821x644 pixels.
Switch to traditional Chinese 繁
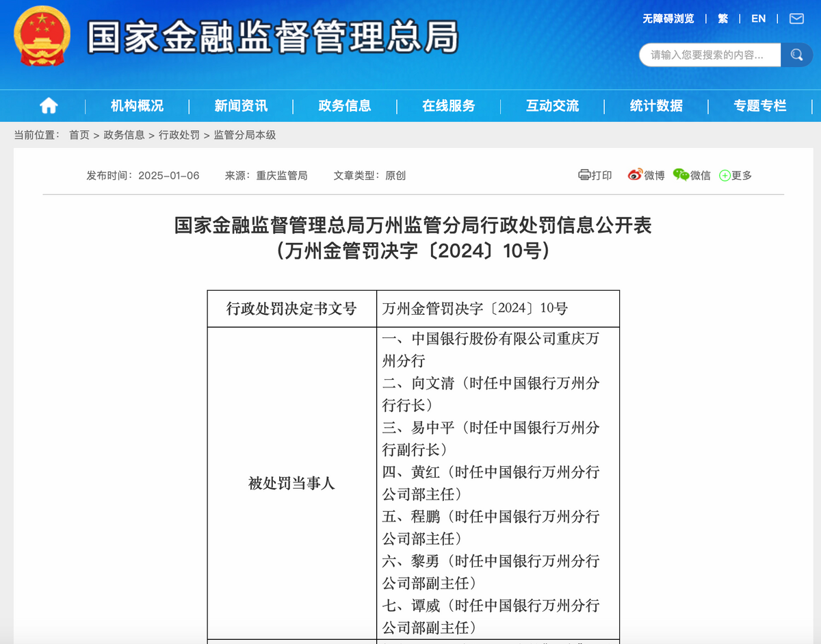tap(723, 18)
